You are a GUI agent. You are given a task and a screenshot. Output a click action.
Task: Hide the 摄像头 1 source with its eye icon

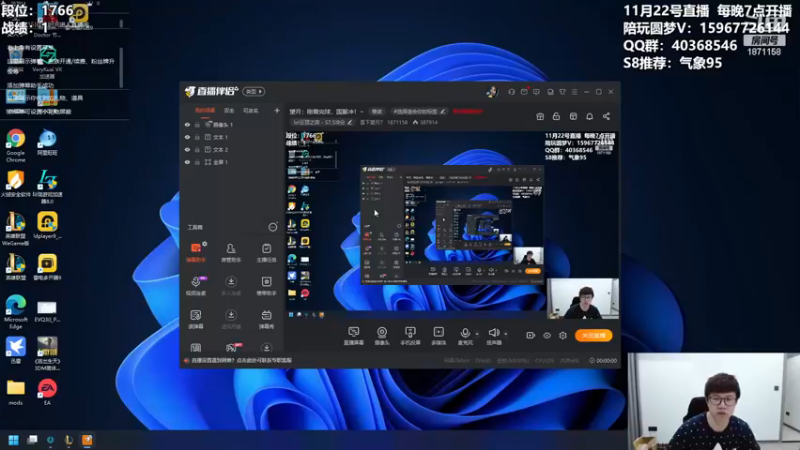(x=187, y=124)
